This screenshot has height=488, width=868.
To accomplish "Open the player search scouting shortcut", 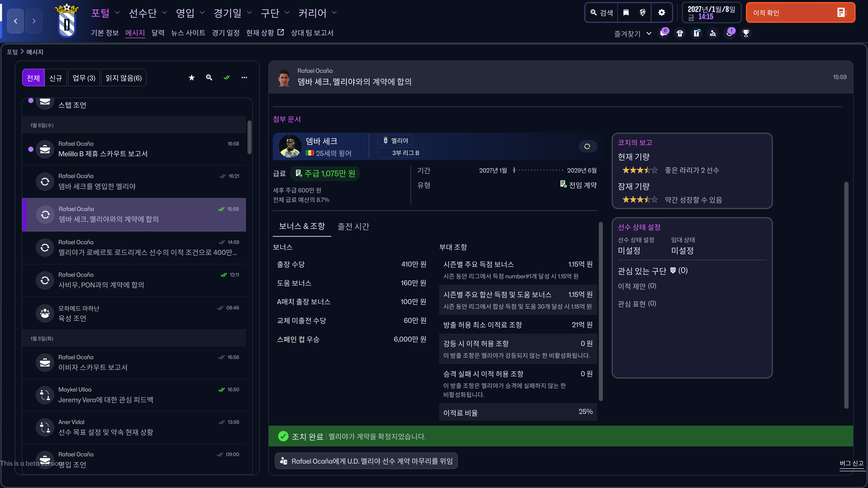I will (x=713, y=33).
